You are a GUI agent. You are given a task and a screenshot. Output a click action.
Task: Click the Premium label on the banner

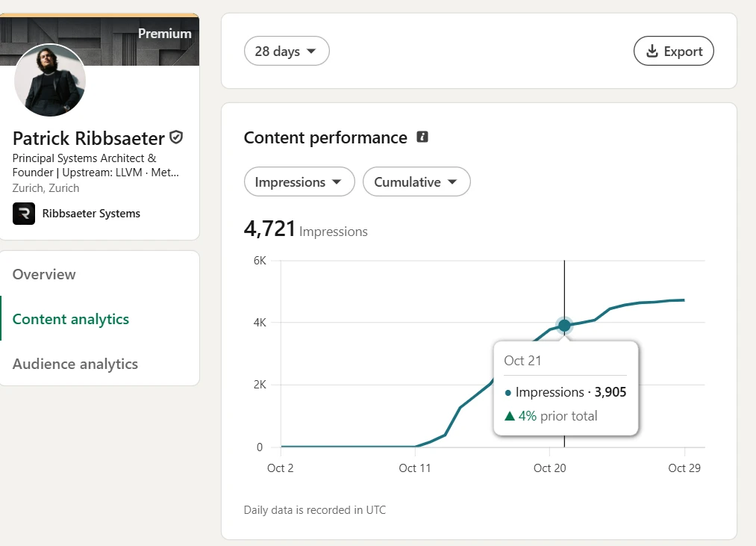[165, 34]
